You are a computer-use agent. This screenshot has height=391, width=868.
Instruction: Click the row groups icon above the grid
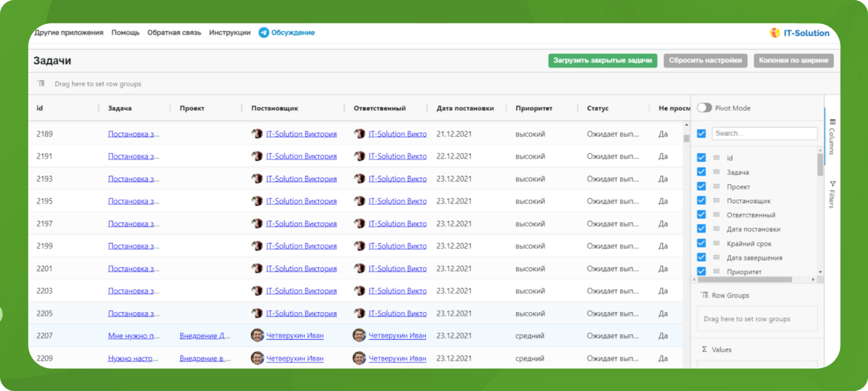click(41, 83)
